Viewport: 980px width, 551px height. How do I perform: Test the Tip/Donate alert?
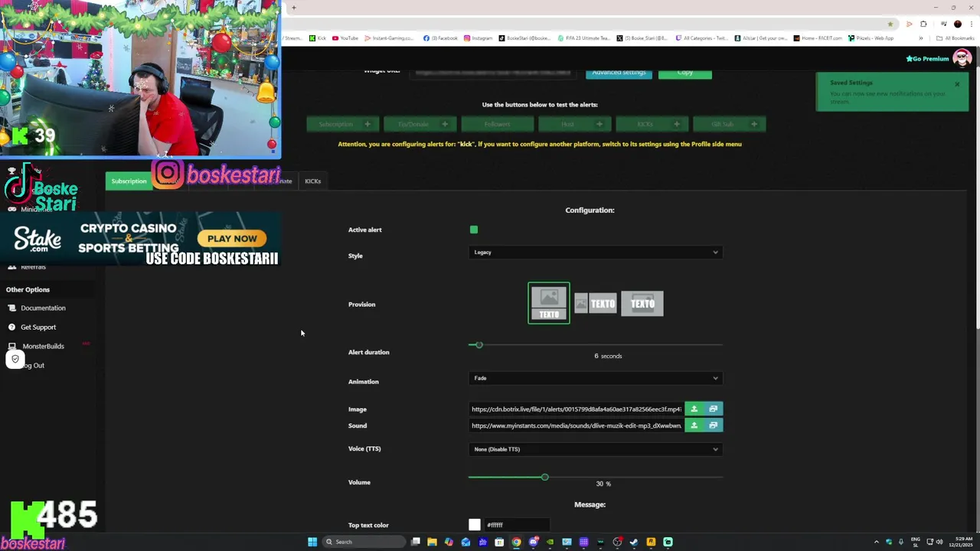420,124
